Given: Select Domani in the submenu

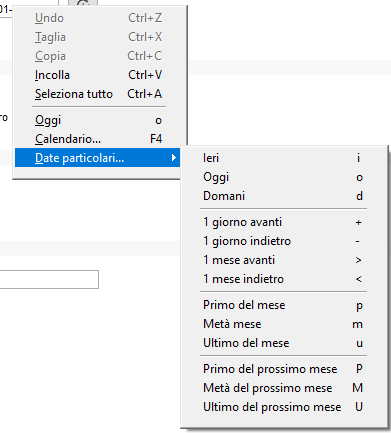Looking at the screenshot, I should coord(284,196).
